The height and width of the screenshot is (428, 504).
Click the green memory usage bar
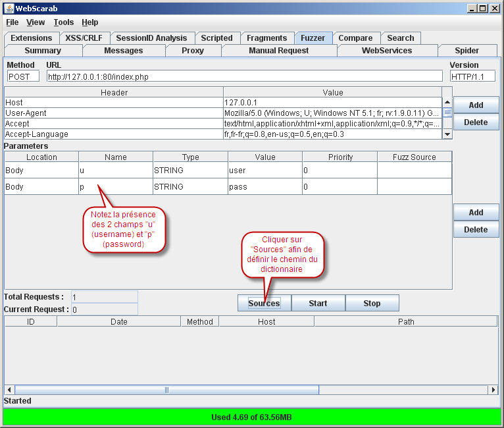252,417
